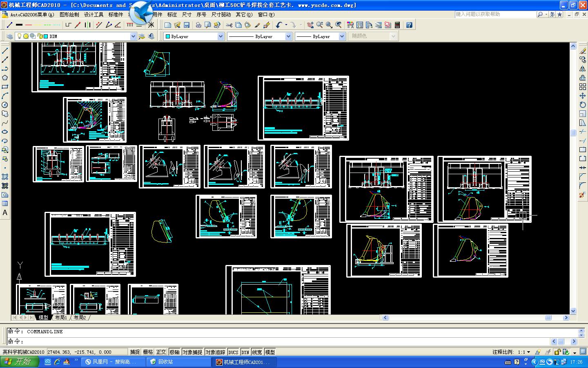Click the Save icon
The height and width of the screenshot is (368, 588).
[x=187, y=25]
